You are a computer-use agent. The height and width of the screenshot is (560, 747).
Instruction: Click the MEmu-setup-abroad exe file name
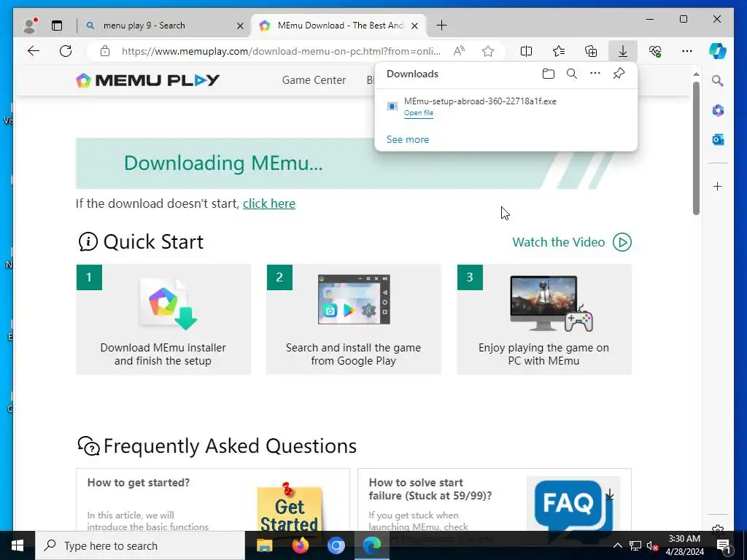[480, 101]
